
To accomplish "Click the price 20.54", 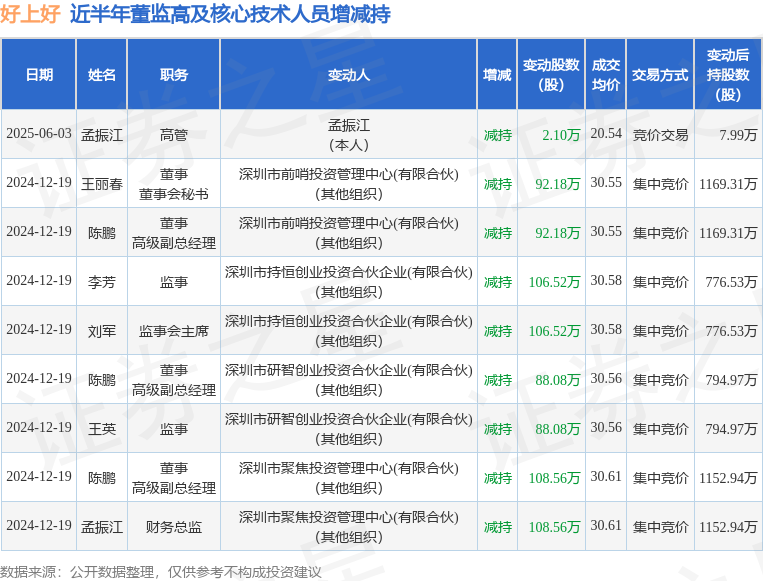I will tap(606, 133).
